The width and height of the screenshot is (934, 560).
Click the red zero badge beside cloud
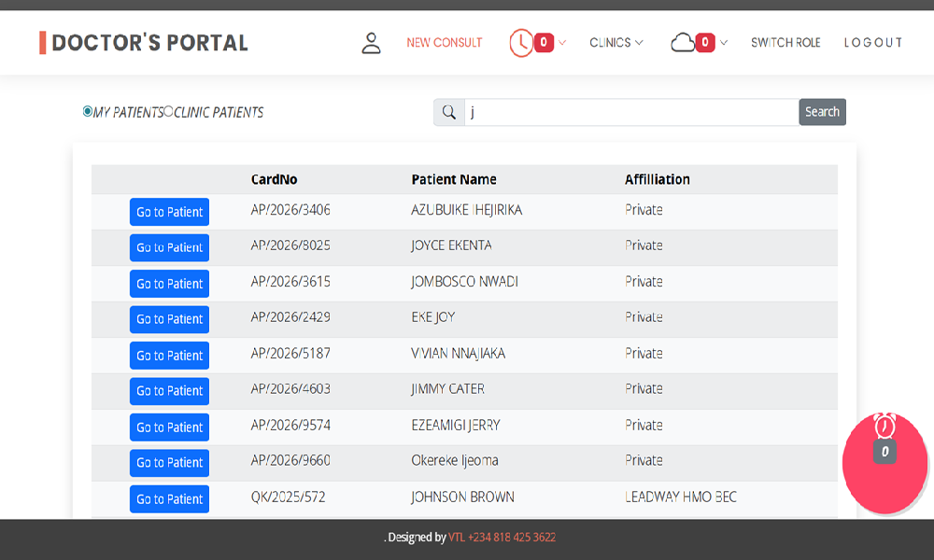click(705, 43)
